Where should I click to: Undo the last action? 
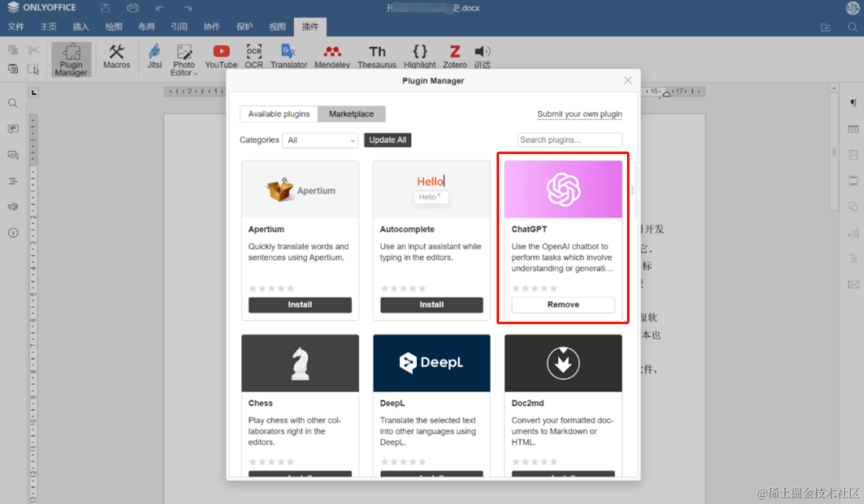point(160,8)
